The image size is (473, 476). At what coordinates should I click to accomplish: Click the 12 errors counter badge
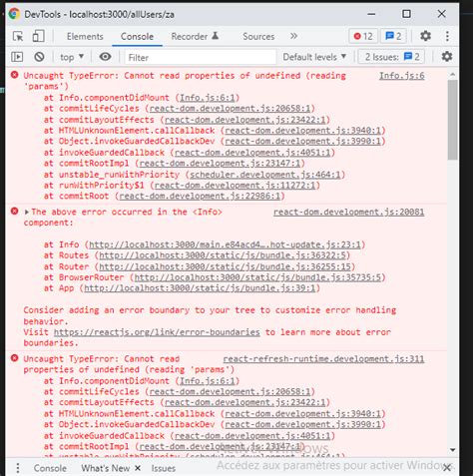pos(363,36)
